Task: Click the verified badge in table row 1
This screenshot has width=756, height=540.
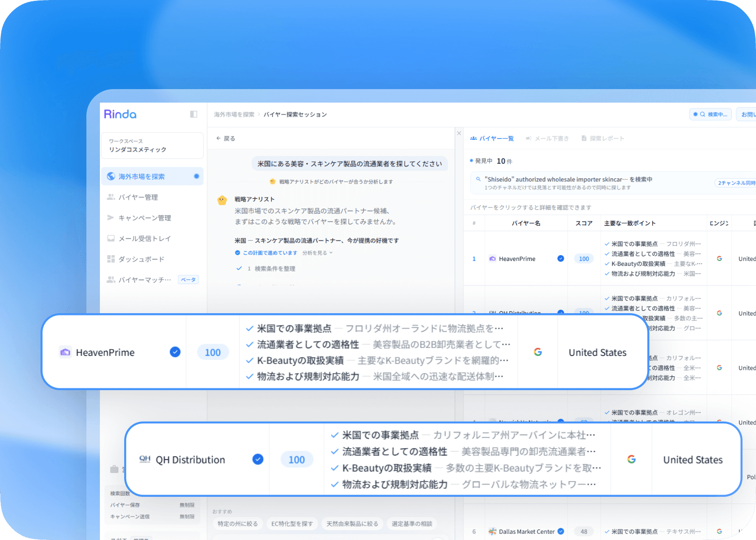Action: pyautogui.click(x=561, y=259)
